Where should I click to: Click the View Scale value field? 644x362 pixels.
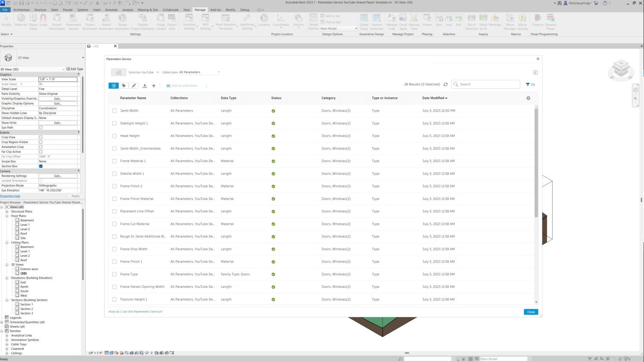58,79
